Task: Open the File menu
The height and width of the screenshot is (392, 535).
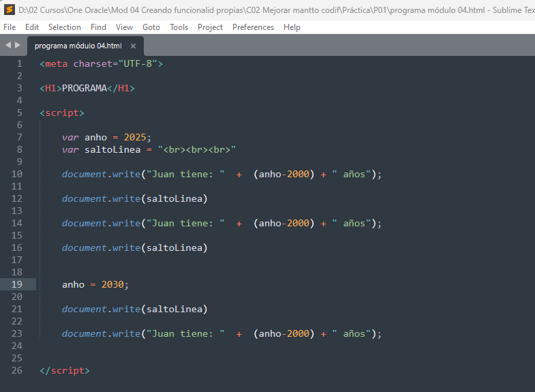Action: pos(10,27)
